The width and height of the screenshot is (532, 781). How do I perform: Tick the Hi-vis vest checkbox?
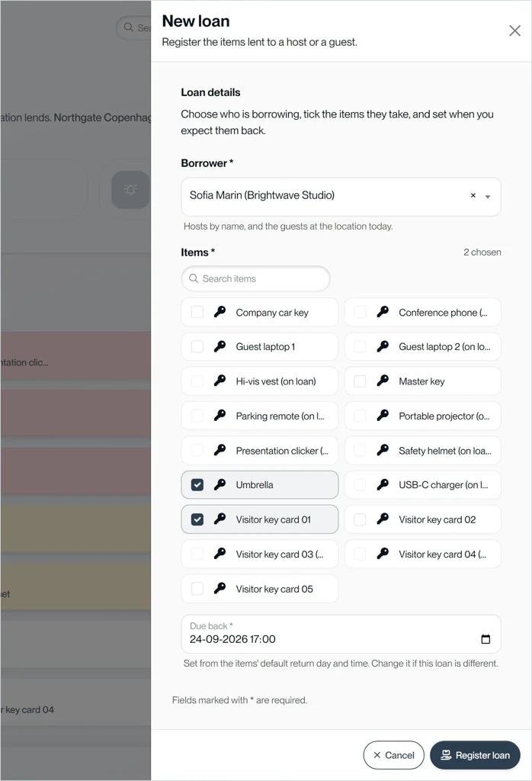[x=197, y=381]
